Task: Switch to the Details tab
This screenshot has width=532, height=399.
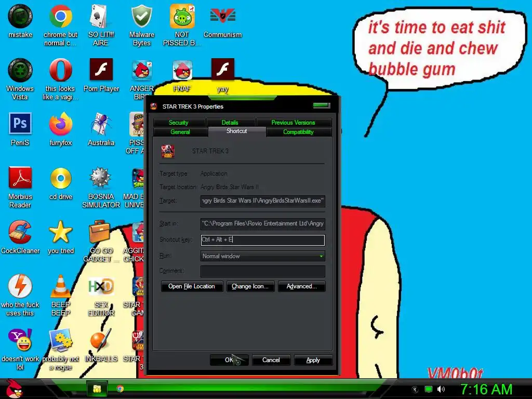Action: [230, 123]
